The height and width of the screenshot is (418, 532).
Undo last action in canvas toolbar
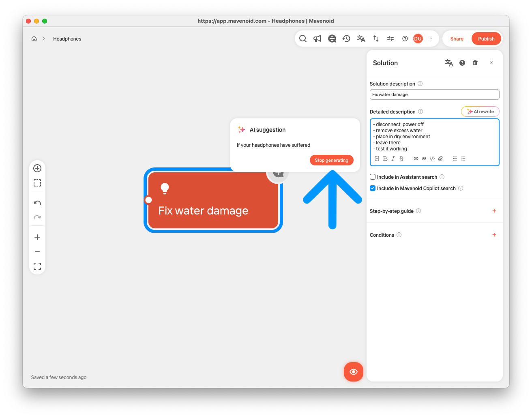(x=37, y=203)
